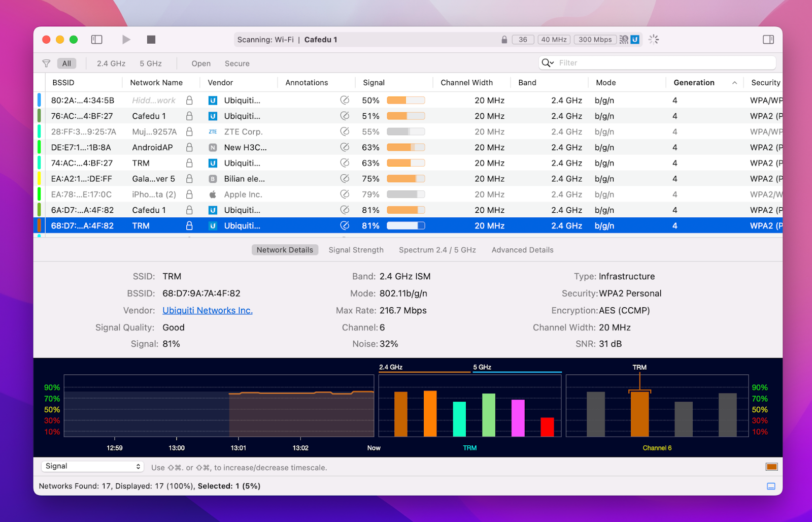Viewport: 812px width, 522px height.
Task: Toggle the right inspector panel icon
Action: coord(768,40)
